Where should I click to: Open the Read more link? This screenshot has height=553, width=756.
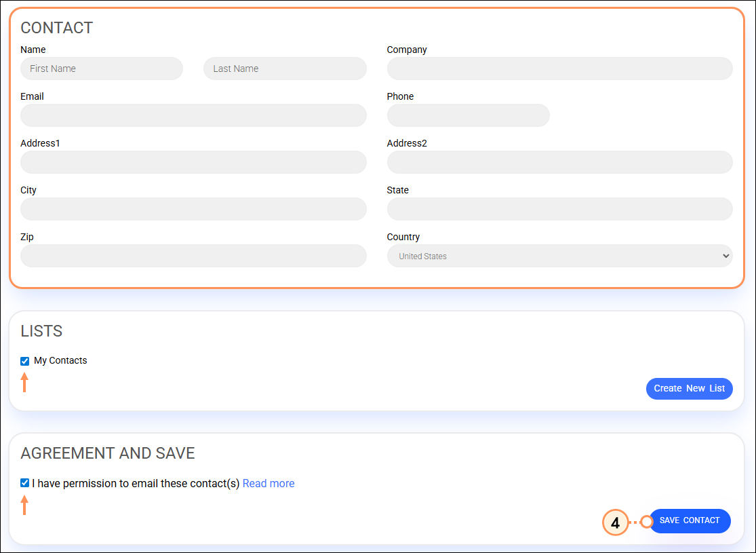point(268,483)
